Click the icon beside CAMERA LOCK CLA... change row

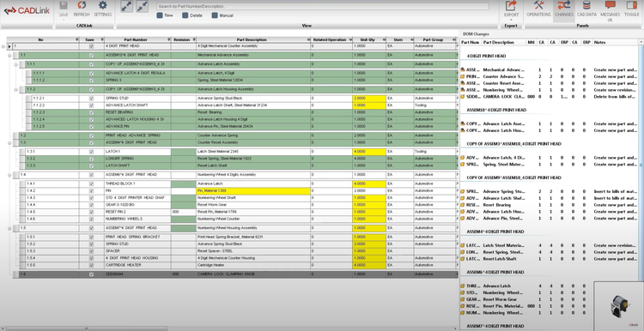click(x=463, y=97)
